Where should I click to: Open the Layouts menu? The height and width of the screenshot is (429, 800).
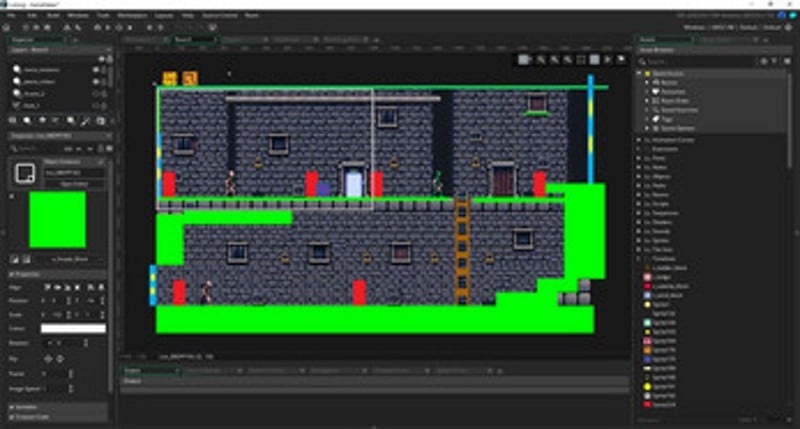coord(164,16)
